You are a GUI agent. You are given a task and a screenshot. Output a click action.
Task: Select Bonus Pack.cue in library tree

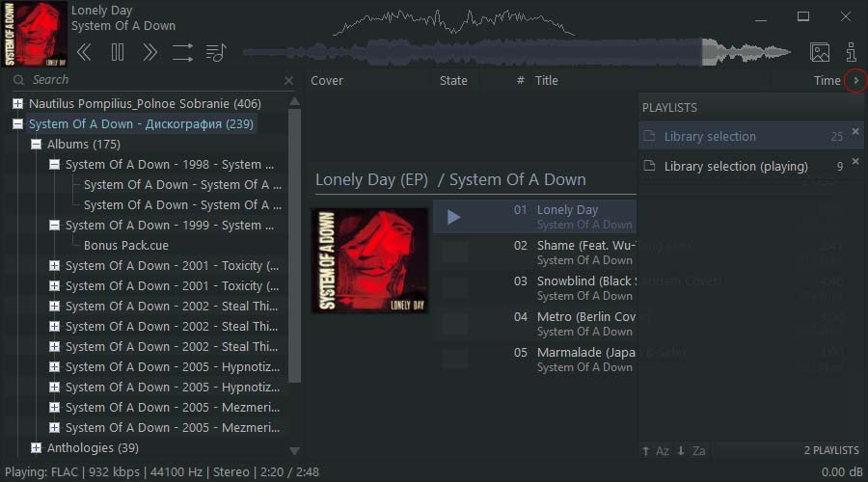(x=125, y=246)
